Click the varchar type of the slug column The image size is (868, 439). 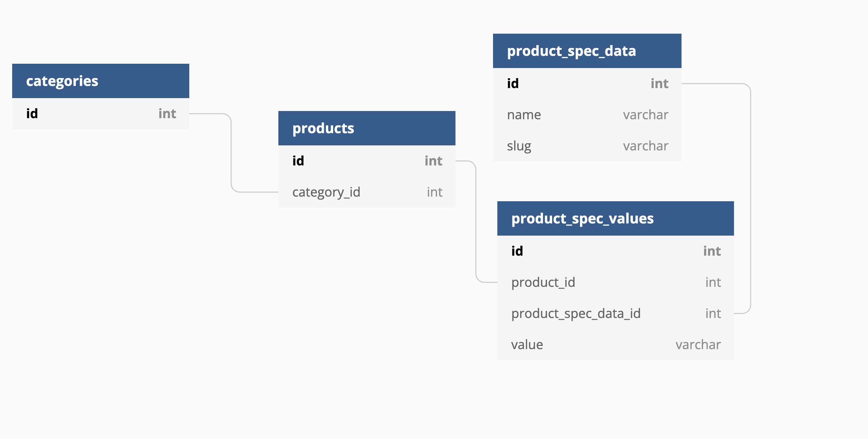click(645, 146)
